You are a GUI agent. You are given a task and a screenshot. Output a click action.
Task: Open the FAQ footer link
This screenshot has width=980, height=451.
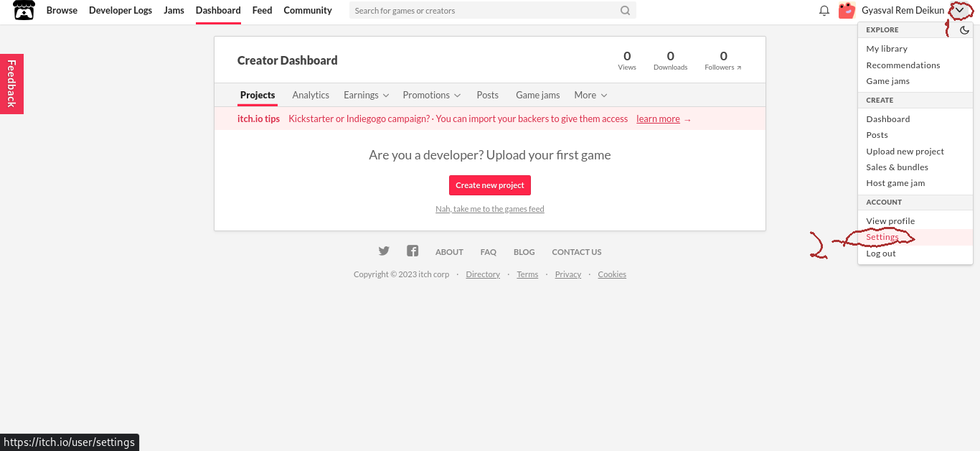coord(489,252)
